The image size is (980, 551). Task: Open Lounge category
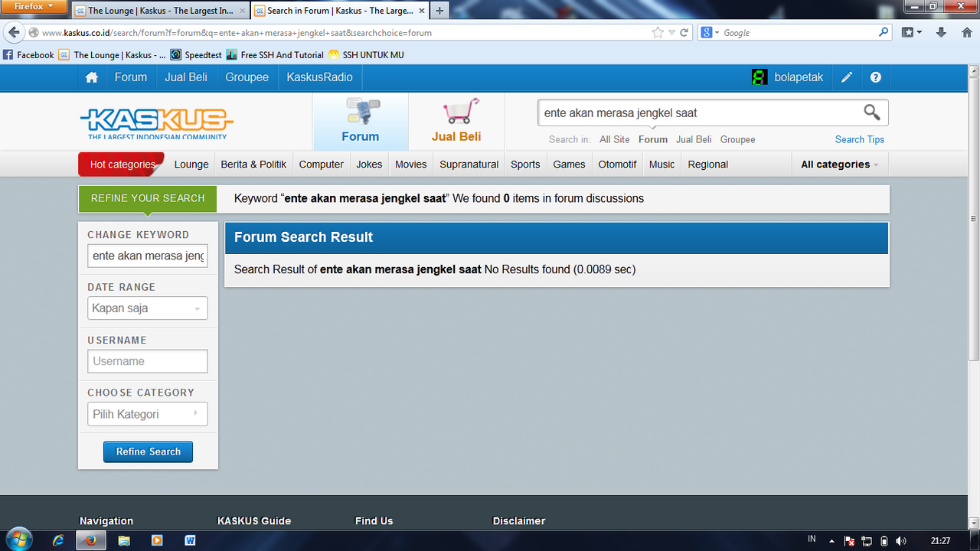point(191,165)
